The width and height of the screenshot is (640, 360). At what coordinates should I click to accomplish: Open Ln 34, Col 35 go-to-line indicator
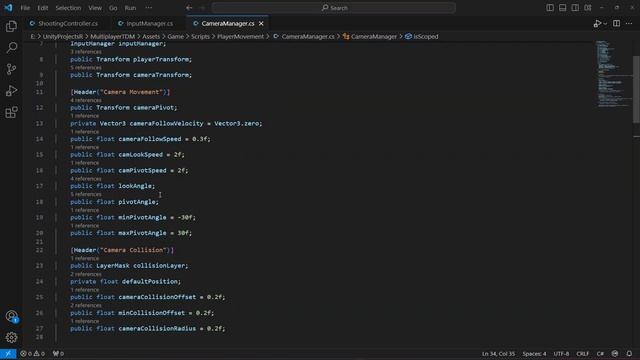(x=498, y=353)
